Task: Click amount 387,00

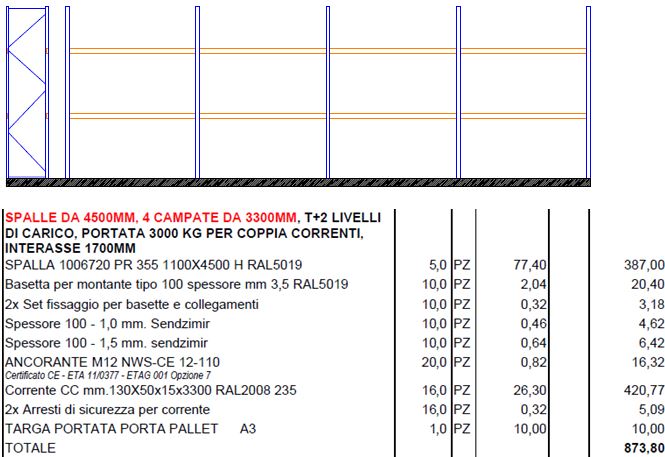Action: 644,265
